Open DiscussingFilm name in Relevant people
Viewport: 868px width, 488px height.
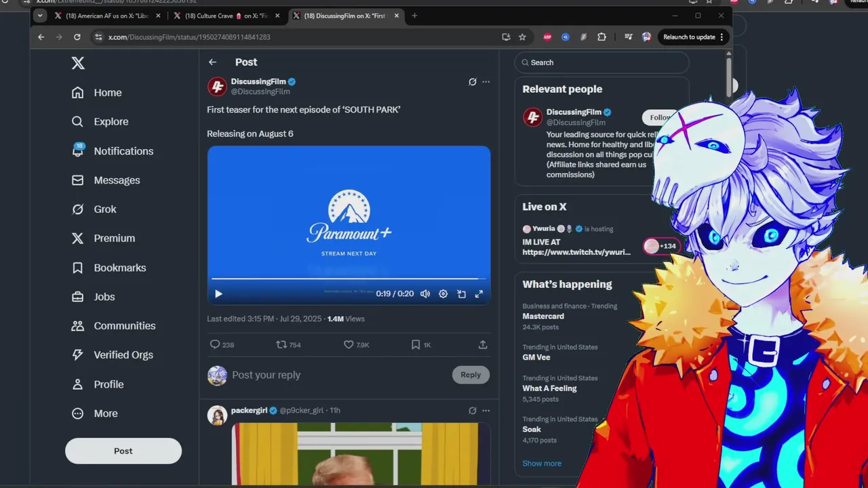pyautogui.click(x=574, y=112)
